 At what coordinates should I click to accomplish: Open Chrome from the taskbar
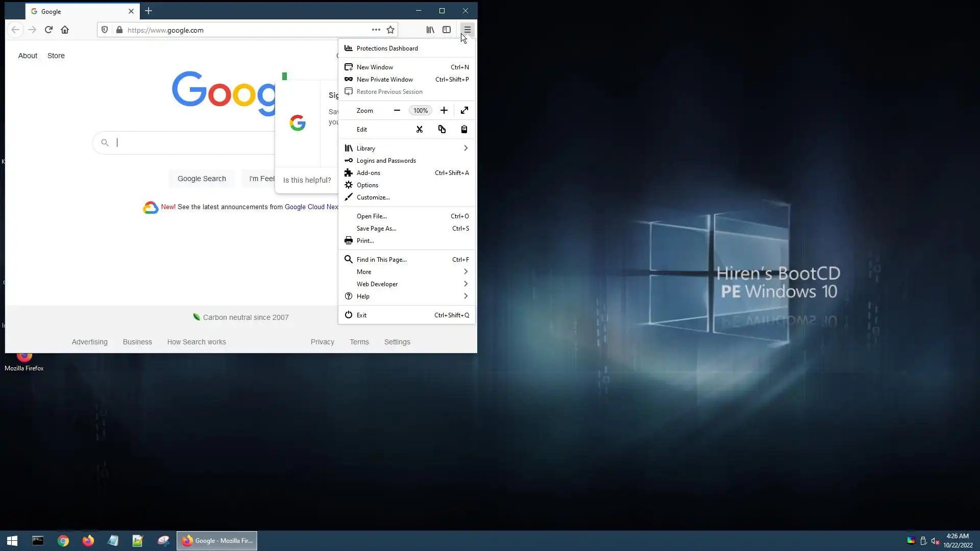(x=63, y=541)
